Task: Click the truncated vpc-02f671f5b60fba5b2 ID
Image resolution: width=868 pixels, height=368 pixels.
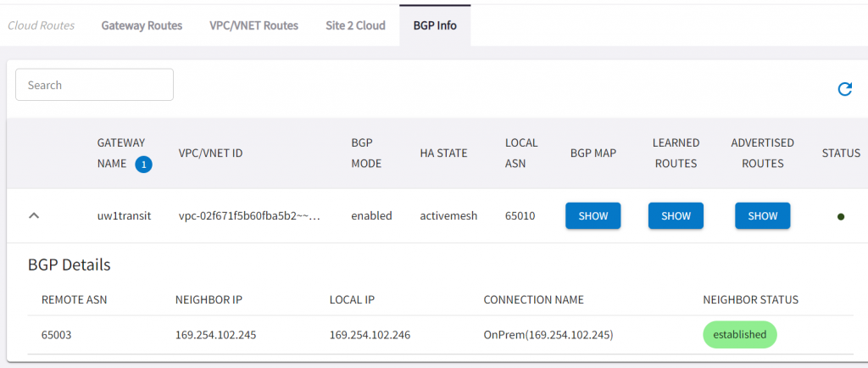Action: coord(249,216)
